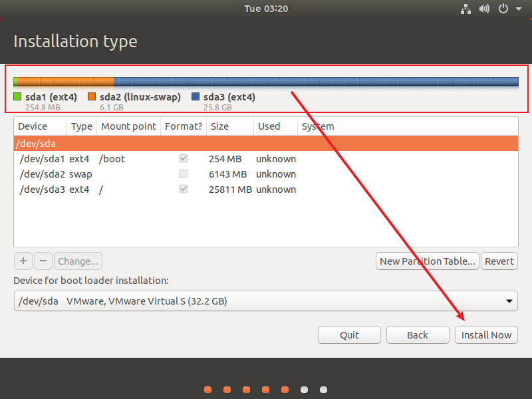532x399 pixels.
Task: Click the orange swap segment in partition bar
Action: 65,81
